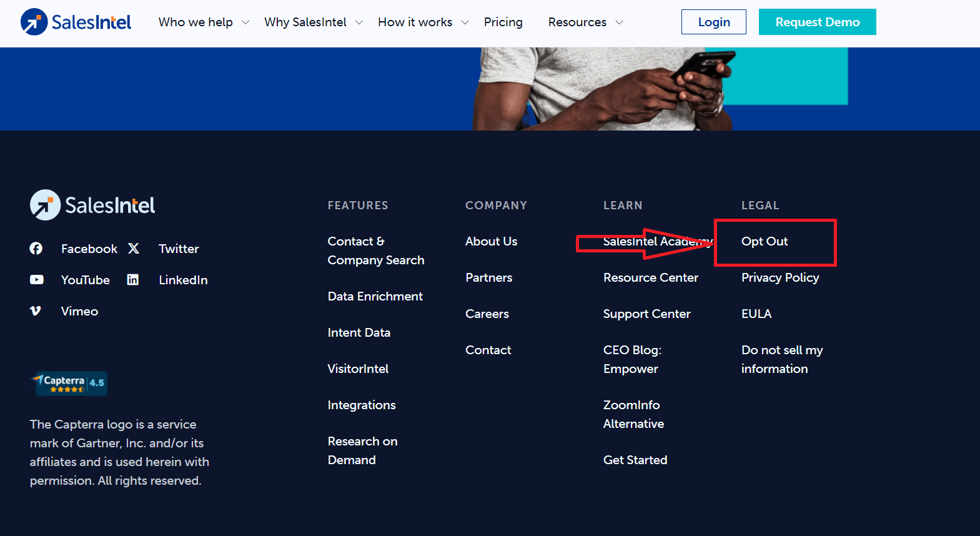Open the Vimeo text link
This screenshot has width=980, height=536.
click(x=79, y=311)
